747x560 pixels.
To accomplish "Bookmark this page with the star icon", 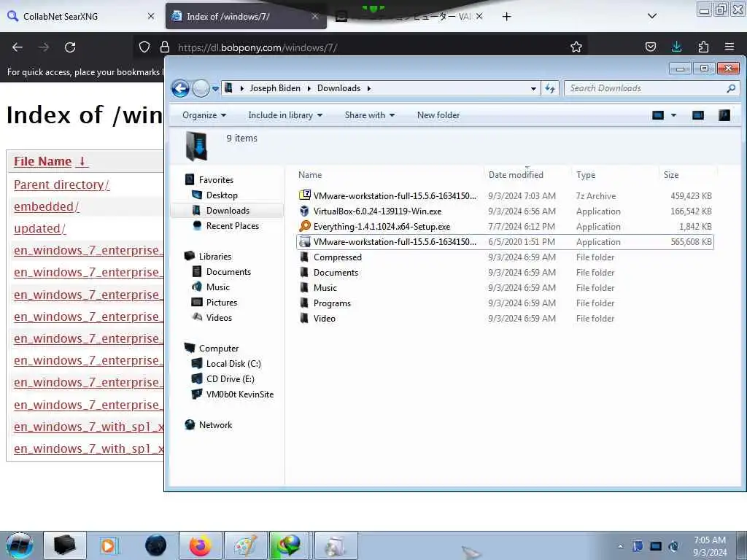I will click(576, 47).
